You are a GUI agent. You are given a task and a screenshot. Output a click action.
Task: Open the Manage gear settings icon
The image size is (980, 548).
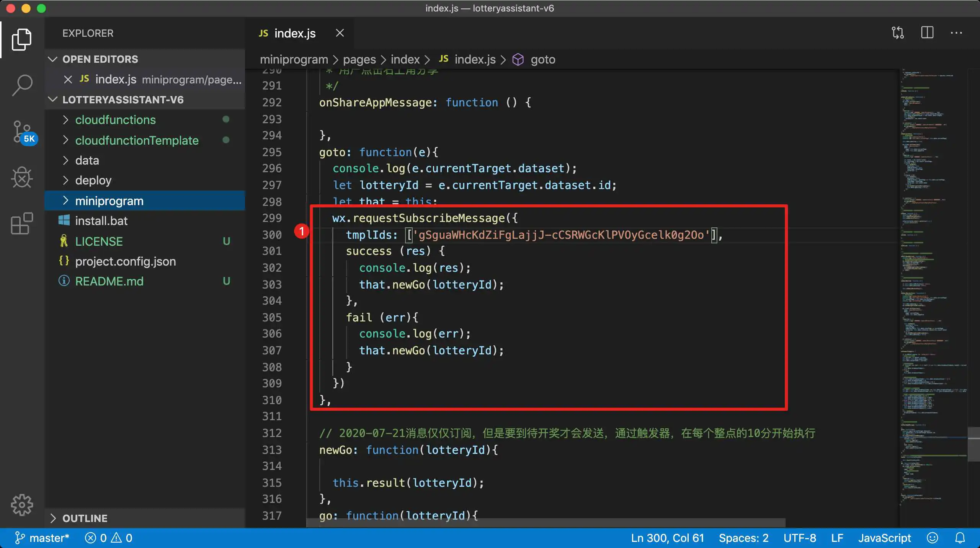[22, 505]
